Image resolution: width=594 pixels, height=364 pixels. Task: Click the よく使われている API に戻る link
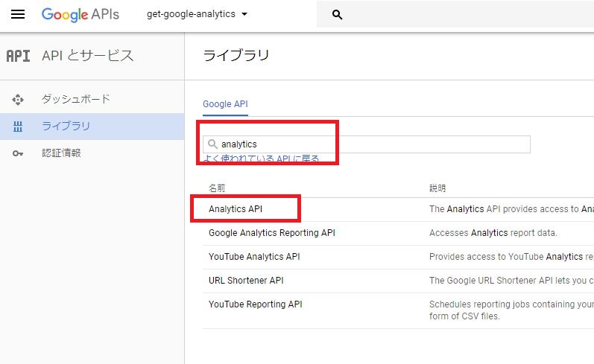(x=261, y=159)
